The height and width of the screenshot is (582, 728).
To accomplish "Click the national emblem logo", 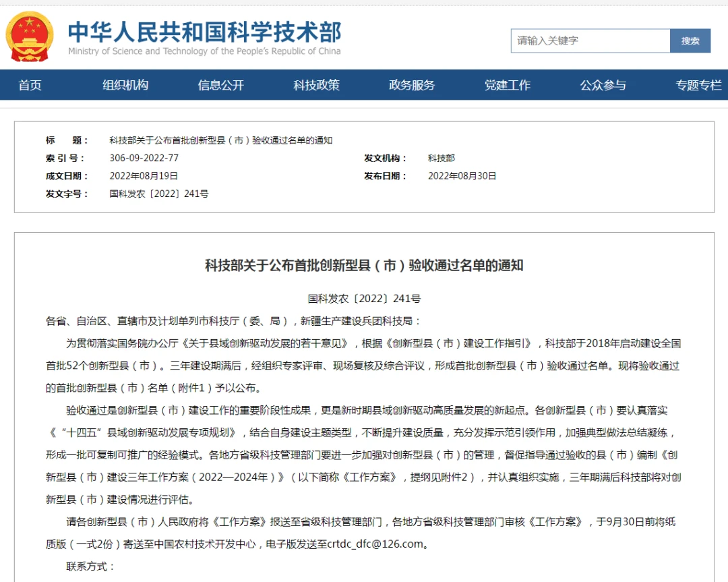I will click(30, 36).
